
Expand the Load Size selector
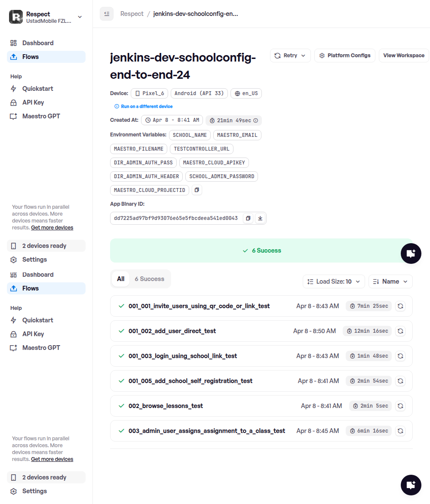click(334, 281)
